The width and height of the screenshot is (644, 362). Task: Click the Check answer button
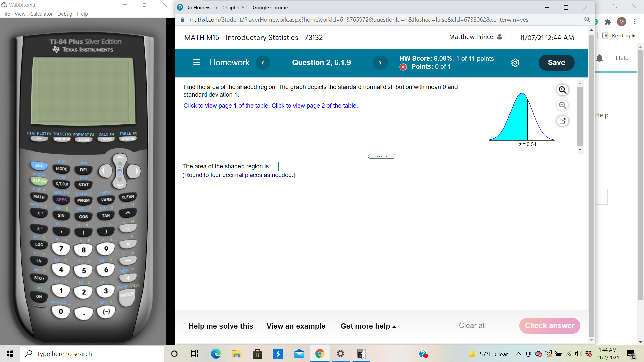click(x=549, y=326)
